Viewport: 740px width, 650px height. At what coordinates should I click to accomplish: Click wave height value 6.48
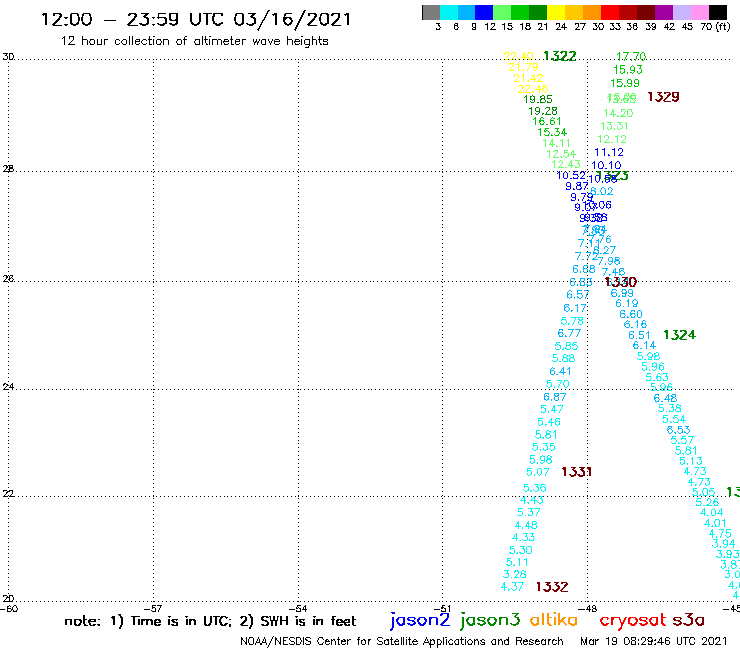(665, 398)
